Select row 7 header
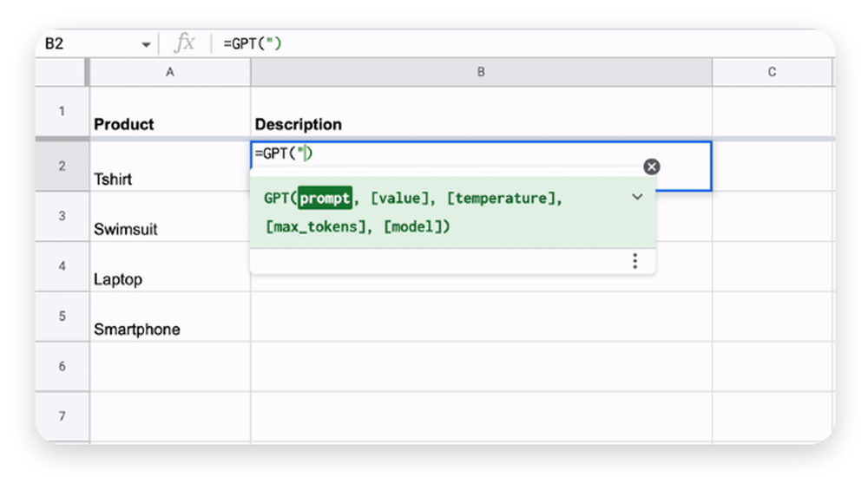 click(62, 416)
